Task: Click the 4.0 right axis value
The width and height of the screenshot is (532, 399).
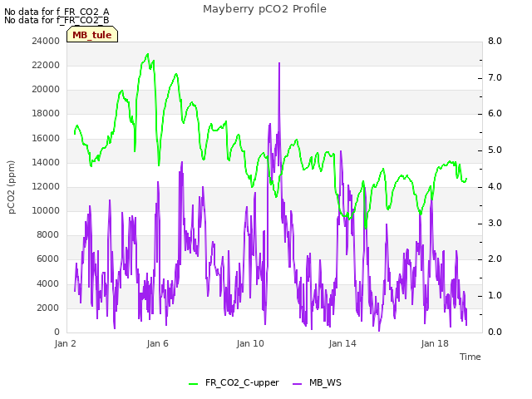Action: point(495,186)
